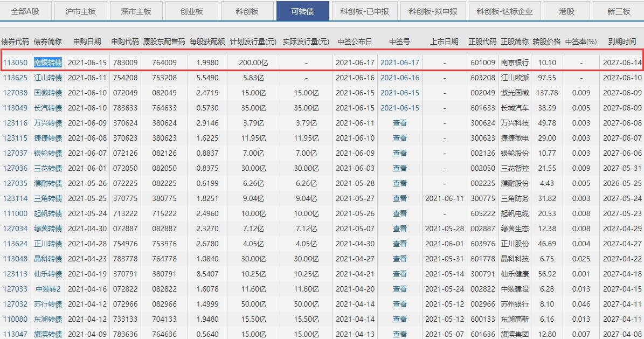The width and height of the screenshot is (644, 339).
Task: Open the 仙乐转债 bond link
Action: click(48, 274)
